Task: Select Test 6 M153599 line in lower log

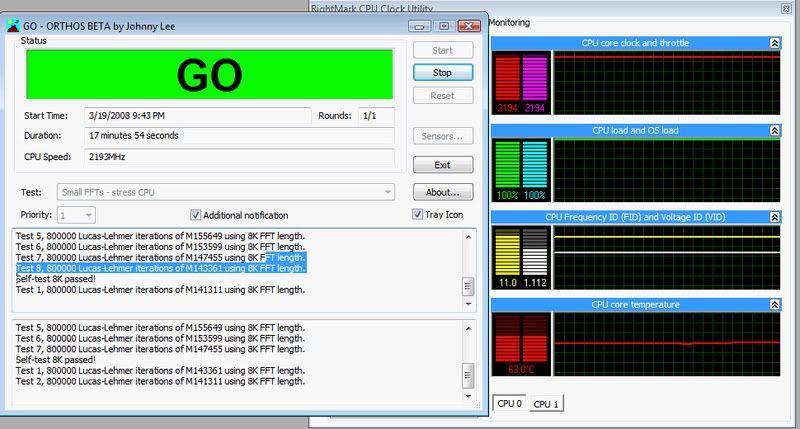Action: tap(160, 339)
